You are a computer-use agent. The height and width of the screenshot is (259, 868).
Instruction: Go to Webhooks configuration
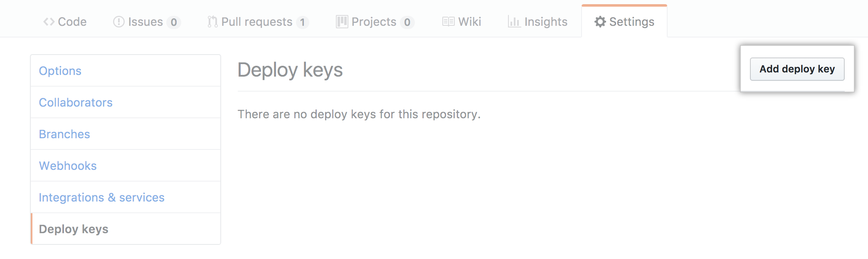[x=68, y=166]
